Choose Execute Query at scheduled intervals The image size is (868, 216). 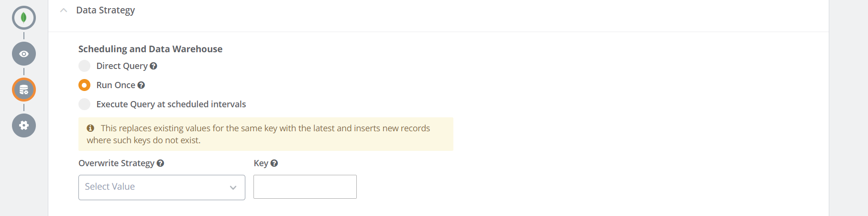tap(85, 104)
